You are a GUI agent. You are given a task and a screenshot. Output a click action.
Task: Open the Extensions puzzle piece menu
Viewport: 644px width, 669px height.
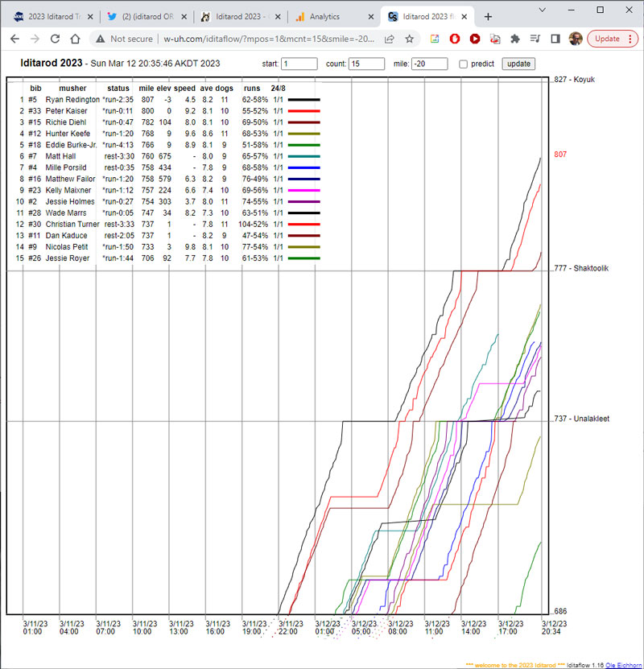pyautogui.click(x=515, y=39)
